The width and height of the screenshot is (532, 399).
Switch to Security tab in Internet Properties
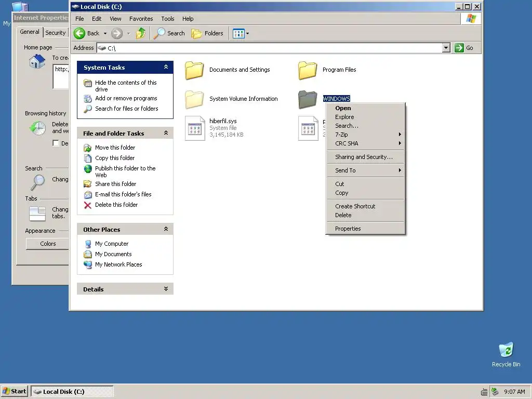click(55, 33)
